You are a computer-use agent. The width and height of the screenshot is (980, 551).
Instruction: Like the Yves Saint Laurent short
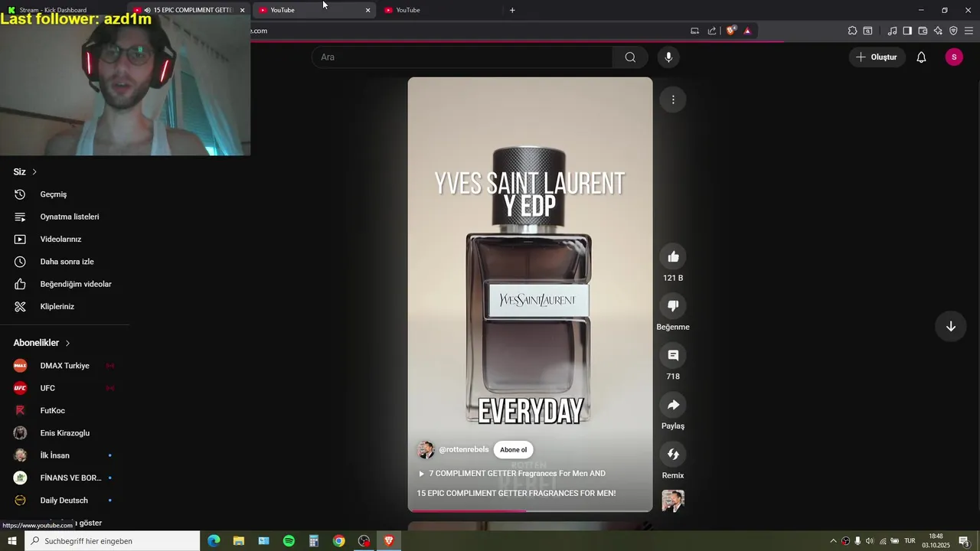point(673,256)
